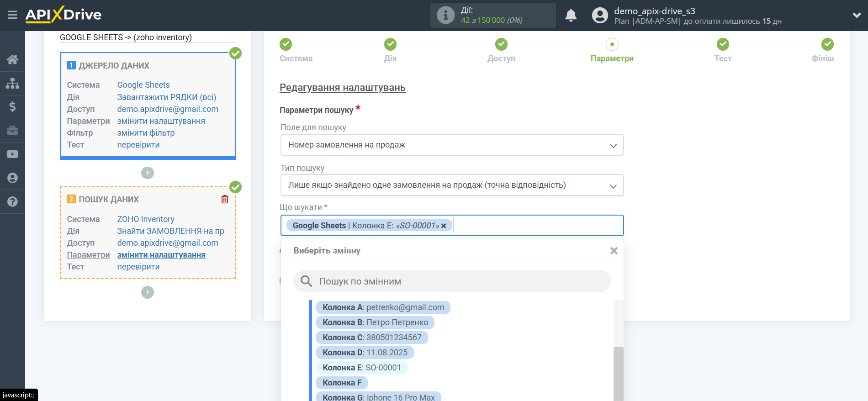Click GOOGLE SHEETS -> (zoho inventory) title
Viewport: 868px width, 401px height.
point(126,37)
